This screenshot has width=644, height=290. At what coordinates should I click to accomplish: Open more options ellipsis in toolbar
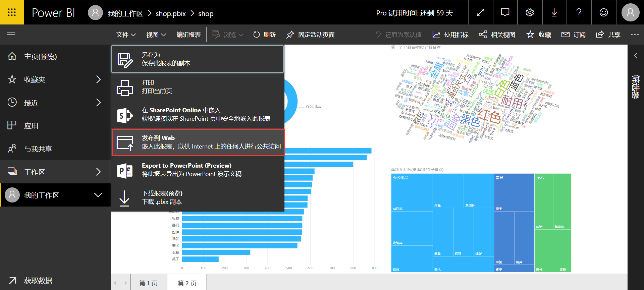(635, 35)
